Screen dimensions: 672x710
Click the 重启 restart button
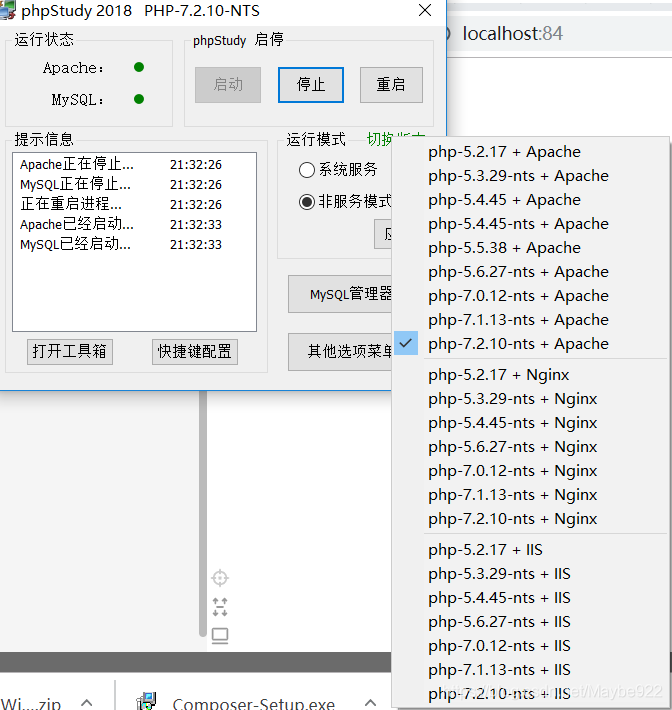tap(391, 85)
